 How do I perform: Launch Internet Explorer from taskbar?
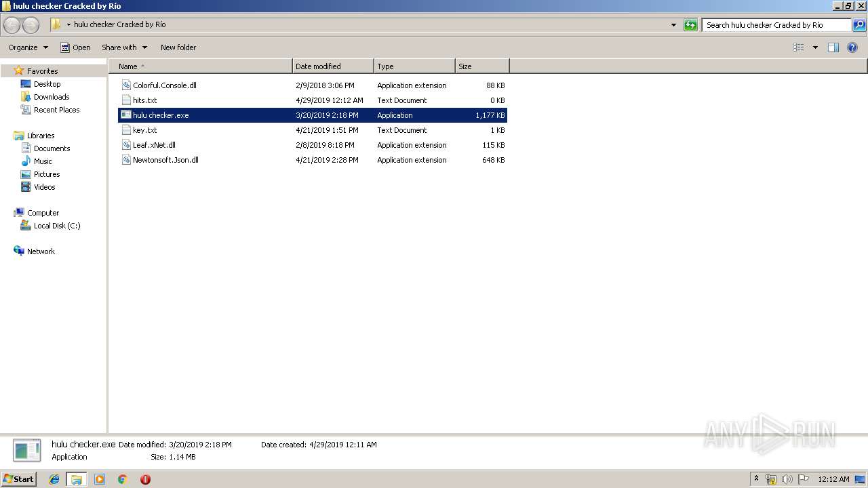pos(54,479)
